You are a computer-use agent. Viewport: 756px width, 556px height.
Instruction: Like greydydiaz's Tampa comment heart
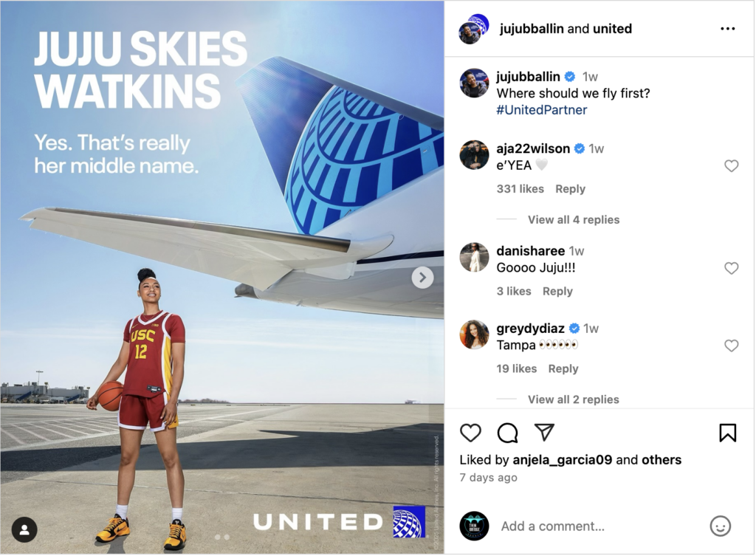pyautogui.click(x=732, y=346)
